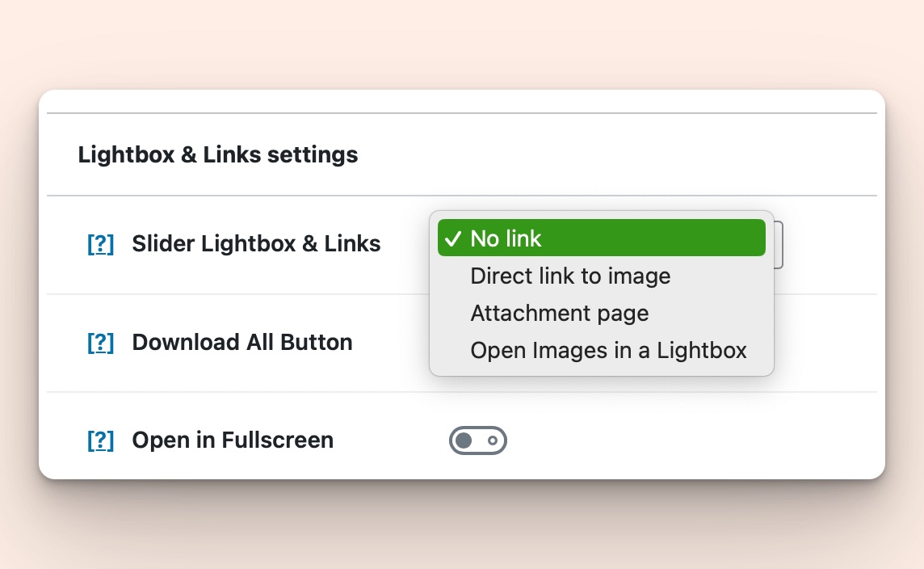Image resolution: width=924 pixels, height=569 pixels.
Task: Click the help icon beside Slider Lightbox & Links
Action: (x=100, y=244)
